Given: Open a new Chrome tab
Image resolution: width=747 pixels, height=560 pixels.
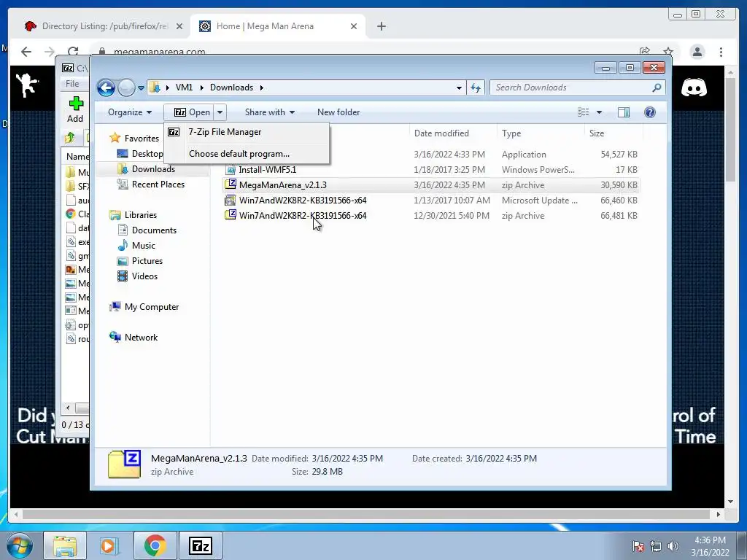Looking at the screenshot, I should pos(381,26).
